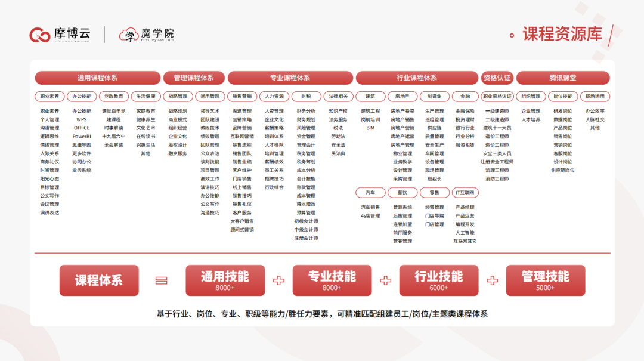Switch to the 专业课程体系 header tab
Viewport: 644px width, 361px height.
click(290, 78)
